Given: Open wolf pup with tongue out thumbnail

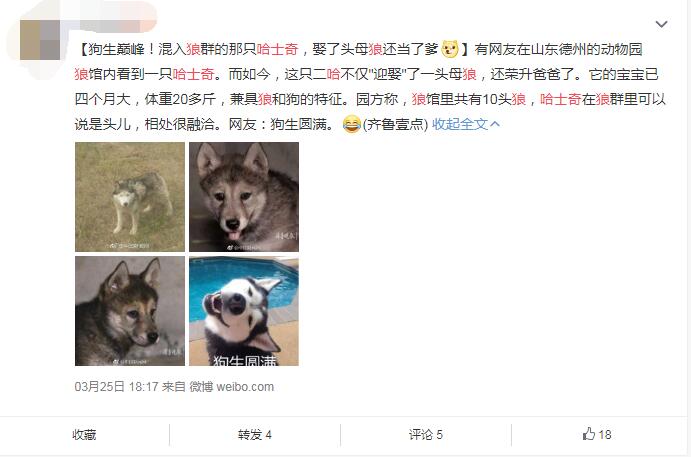Looking at the screenshot, I should [x=244, y=197].
